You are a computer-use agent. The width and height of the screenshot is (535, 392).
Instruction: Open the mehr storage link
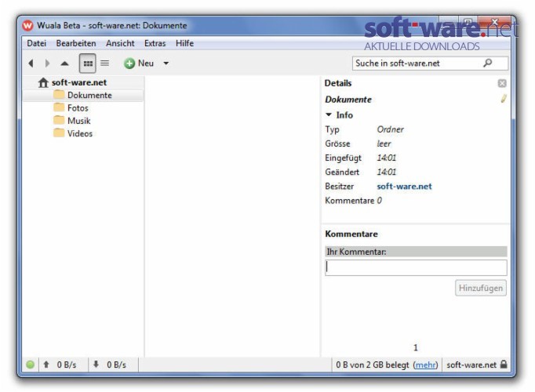425,365
